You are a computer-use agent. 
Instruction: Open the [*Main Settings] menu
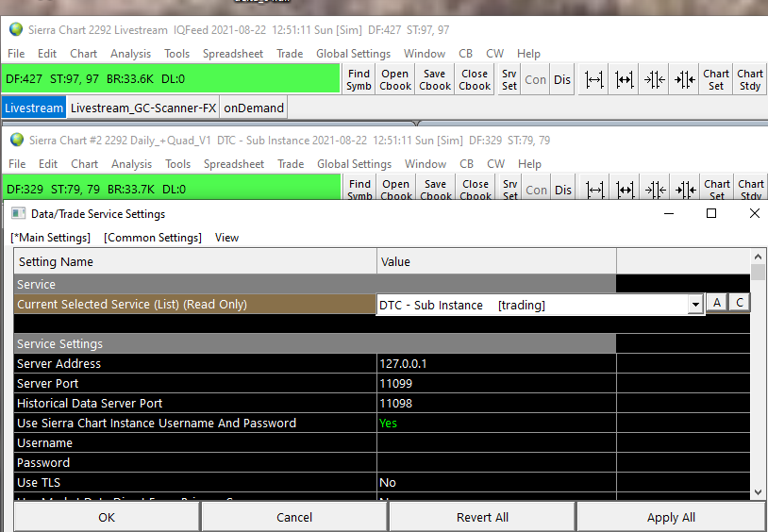pos(50,238)
